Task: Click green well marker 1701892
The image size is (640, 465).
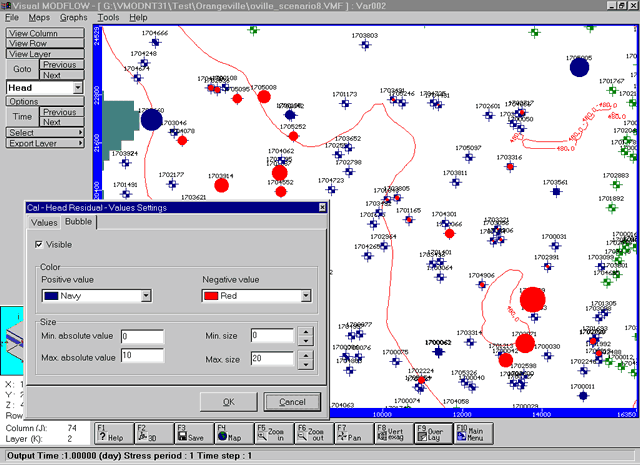Action: [611, 208]
